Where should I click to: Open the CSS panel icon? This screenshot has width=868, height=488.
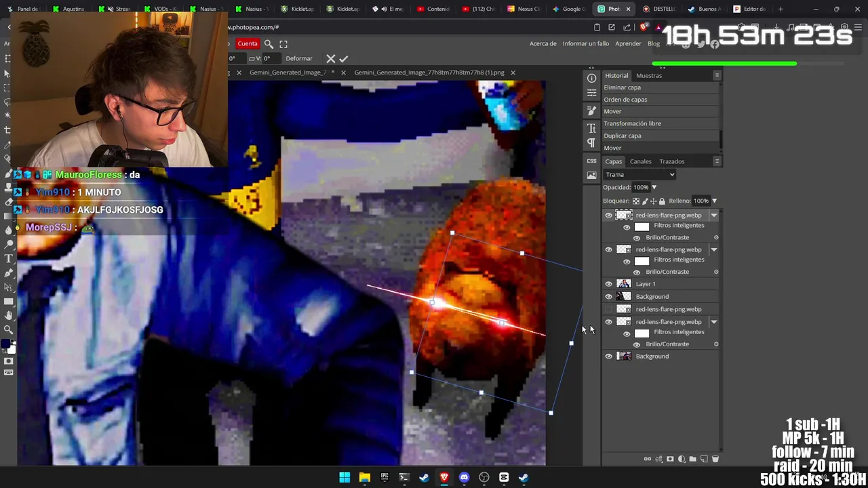(591, 161)
